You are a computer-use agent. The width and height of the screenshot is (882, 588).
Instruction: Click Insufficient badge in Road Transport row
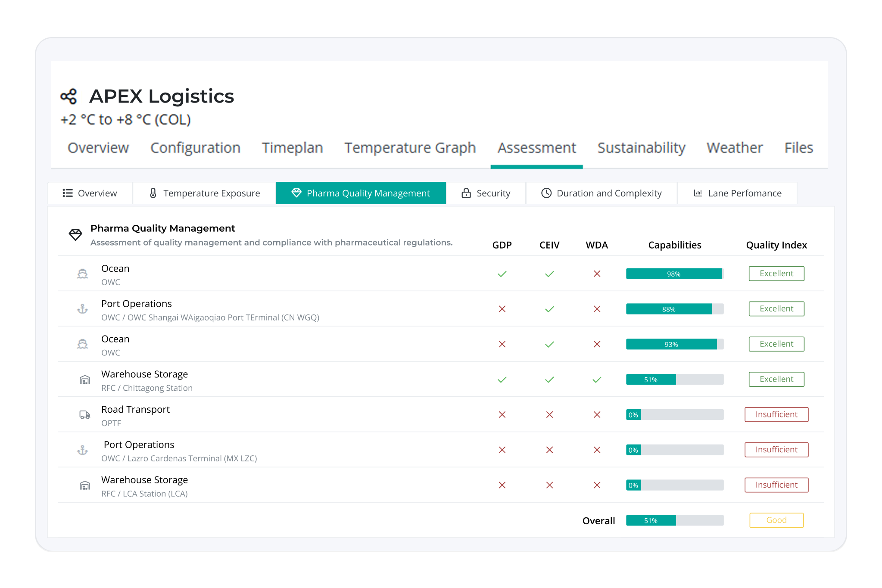pyautogui.click(x=776, y=414)
